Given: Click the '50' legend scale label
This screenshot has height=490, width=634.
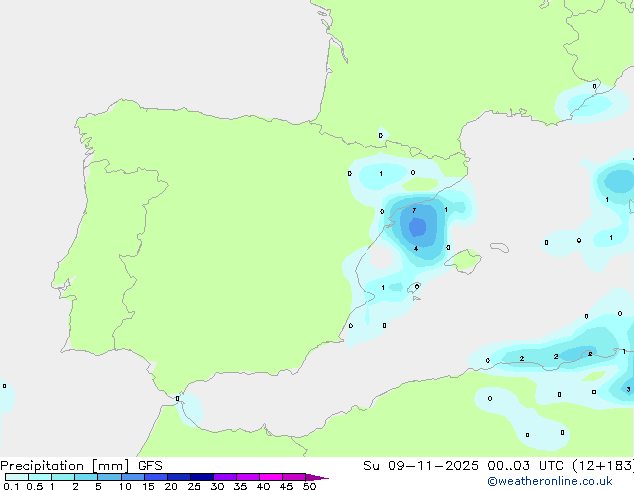Looking at the screenshot, I should (309, 486).
